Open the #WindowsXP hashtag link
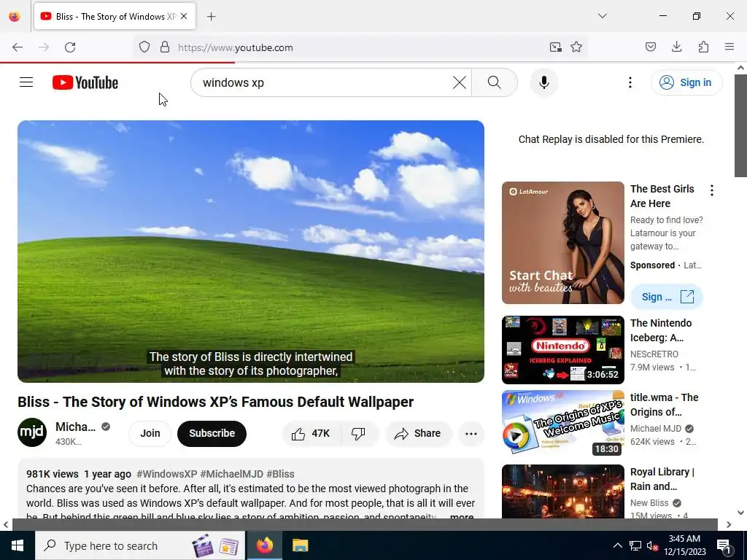The width and height of the screenshot is (747, 560). coord(167,474)
